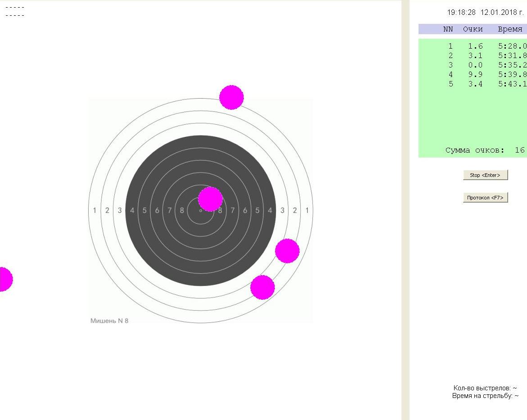Select the shot marker above the target's outer ring

(x=231, y=97)
